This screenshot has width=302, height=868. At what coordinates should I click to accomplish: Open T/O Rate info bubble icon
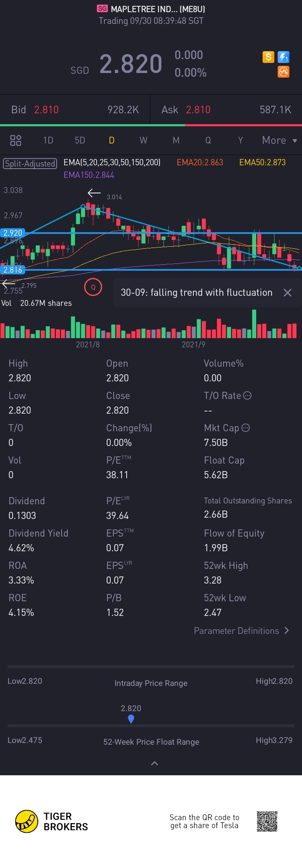(x=247, y=395)
